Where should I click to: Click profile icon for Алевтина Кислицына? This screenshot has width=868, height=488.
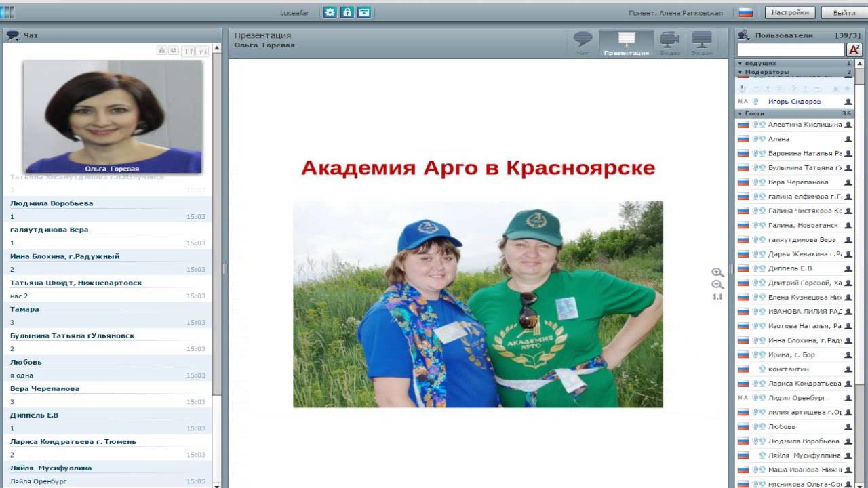[x=848, y=125]
